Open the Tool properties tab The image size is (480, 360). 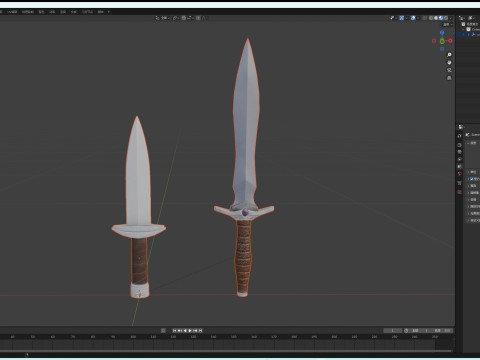coord(459,136)
